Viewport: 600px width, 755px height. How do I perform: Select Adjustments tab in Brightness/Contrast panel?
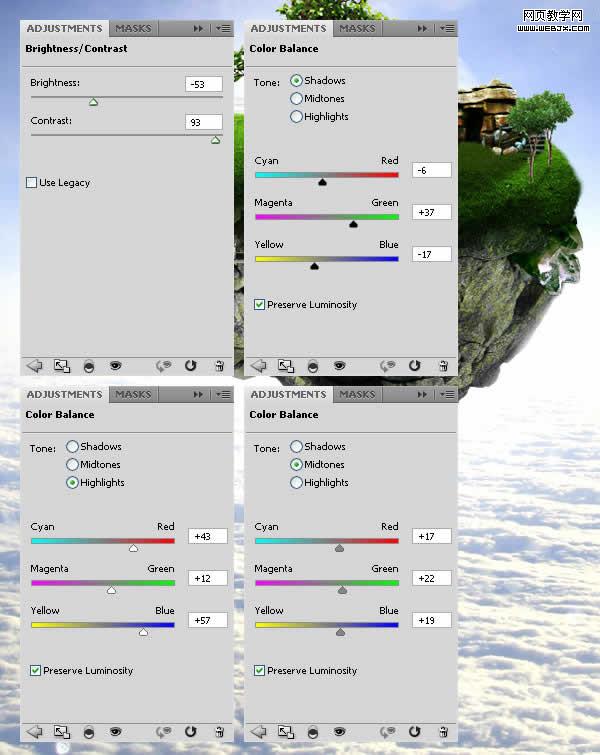pos(65,28)
